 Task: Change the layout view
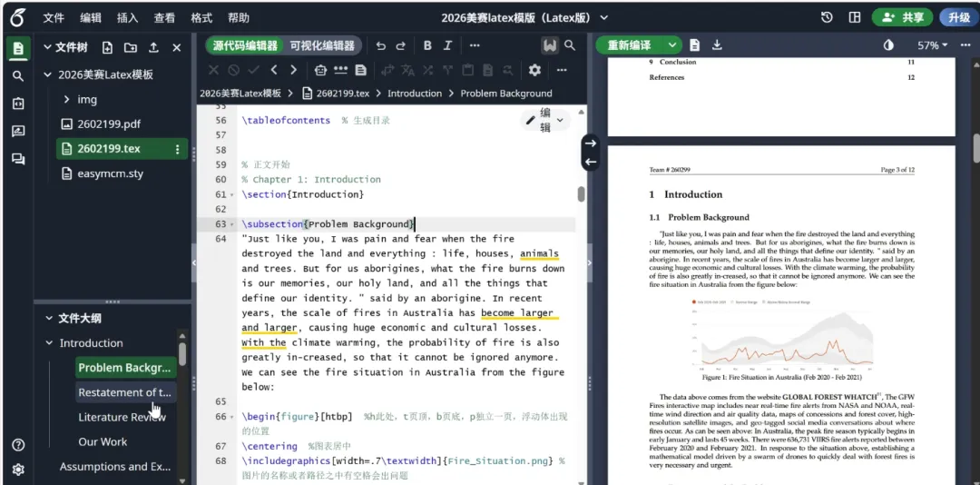tap(855, 17)
